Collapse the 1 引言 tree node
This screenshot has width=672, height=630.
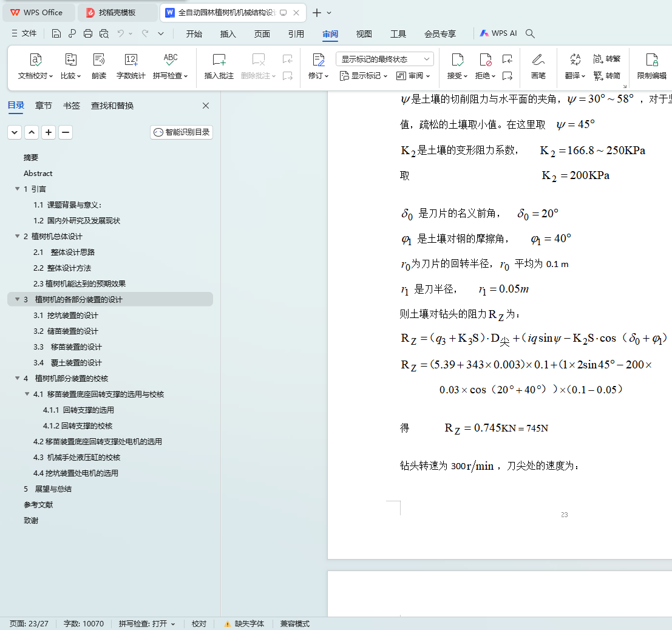[18, 189]
